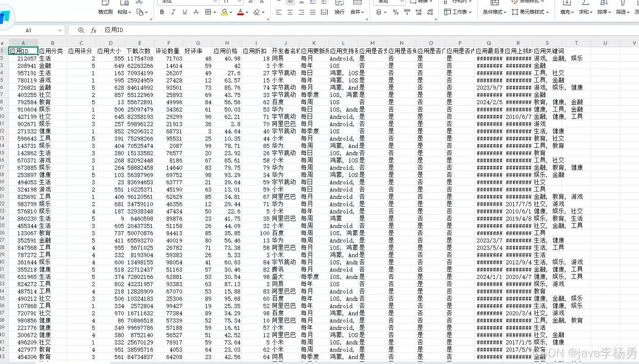Image resolution: width=639 pixels, height=364 pixels.
Task: Open the 条件格式 conditional formatting menu
Action: 495,12
